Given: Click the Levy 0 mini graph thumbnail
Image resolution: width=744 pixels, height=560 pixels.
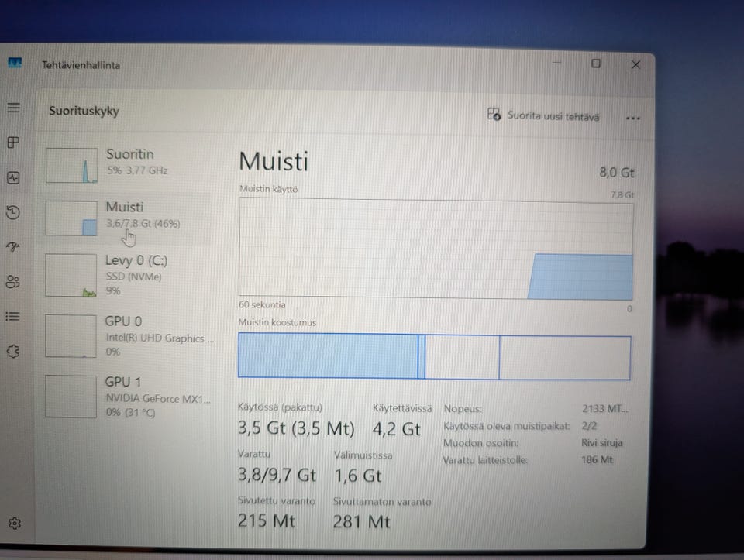Looking at the screenshot, I should pyautogui.click(x=71, y=275).
